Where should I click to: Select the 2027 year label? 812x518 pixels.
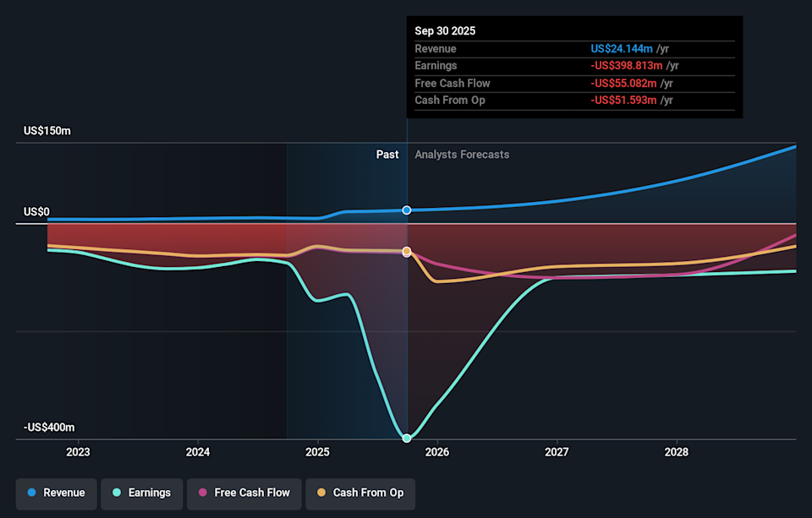coord(557,452)
